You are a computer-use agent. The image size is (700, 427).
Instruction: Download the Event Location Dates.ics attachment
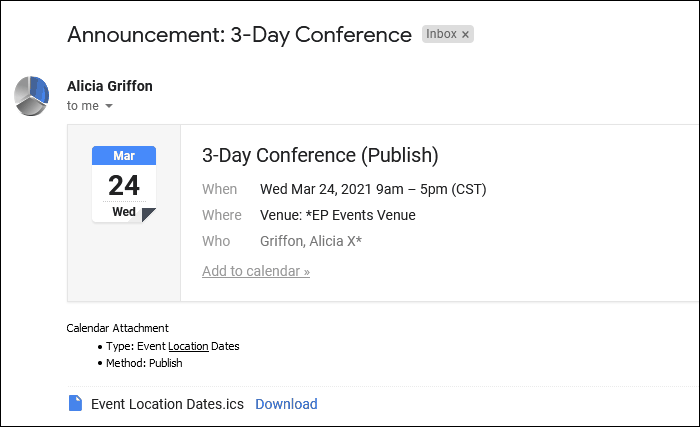pyautogui.click(x=286, y=404)
